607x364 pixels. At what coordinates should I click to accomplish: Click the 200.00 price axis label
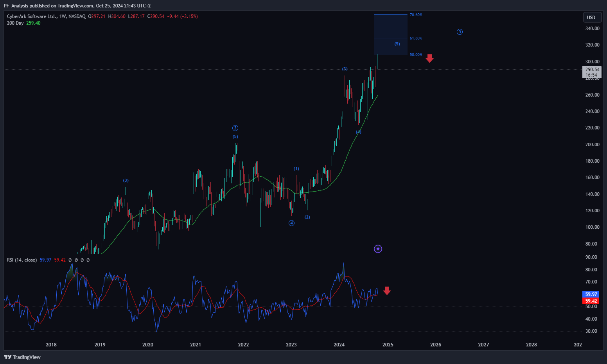click(592, 144)
